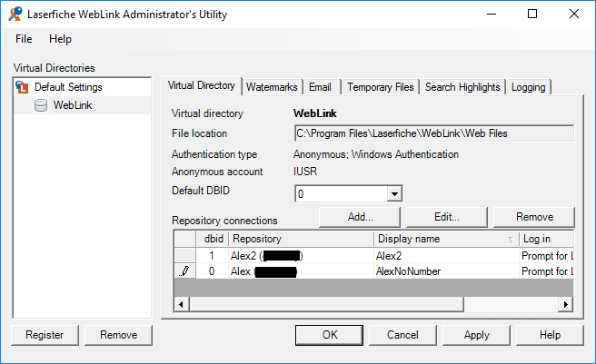The image size is (596, 364).
Task: Minimize the Administrator's Utility window
Action: [x=492, y=14]
